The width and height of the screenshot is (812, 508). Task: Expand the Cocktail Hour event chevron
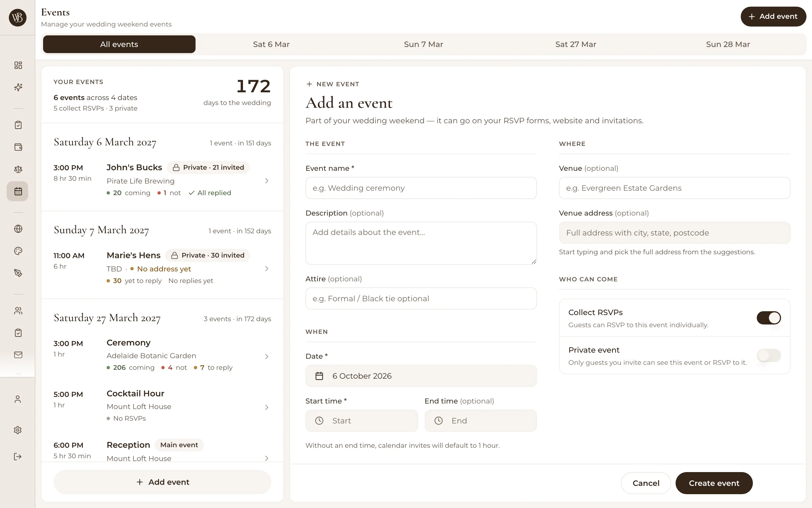click(x=267, y=408)
